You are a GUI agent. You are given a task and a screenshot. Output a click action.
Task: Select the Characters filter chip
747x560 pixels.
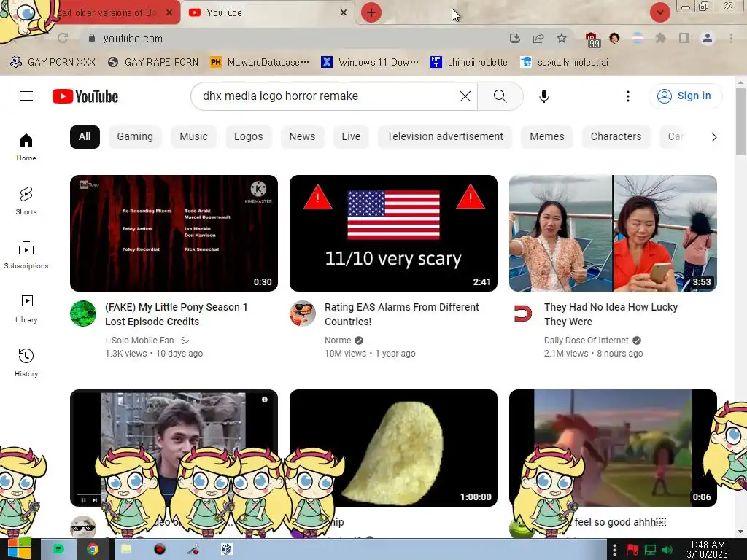pyautogui.click(x=616, y=136)
